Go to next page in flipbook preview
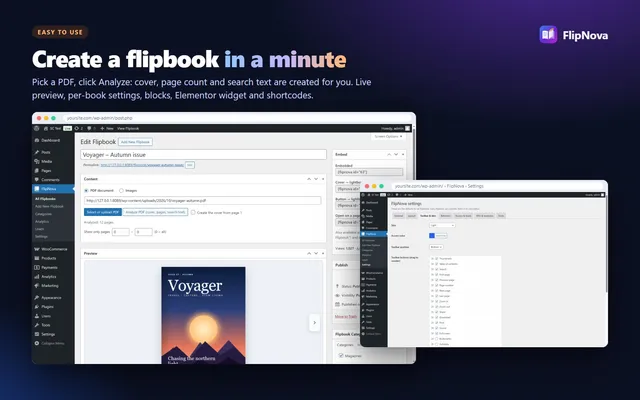Image resolution: width=640 pixels, height=400 pixels. tap(314, 322)
